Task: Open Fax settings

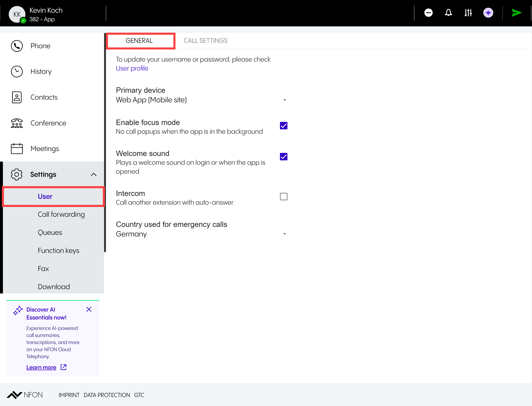Action: [x=43, y=269]
